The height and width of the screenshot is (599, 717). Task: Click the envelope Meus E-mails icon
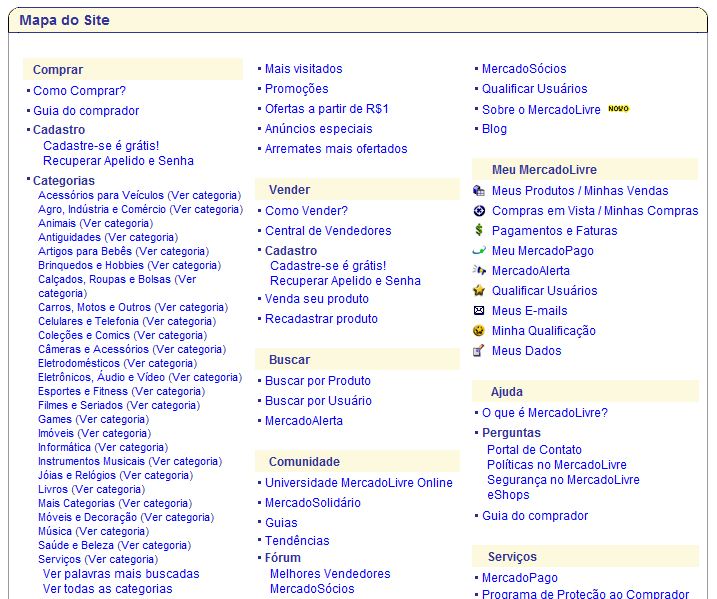(x=479, y=311)
